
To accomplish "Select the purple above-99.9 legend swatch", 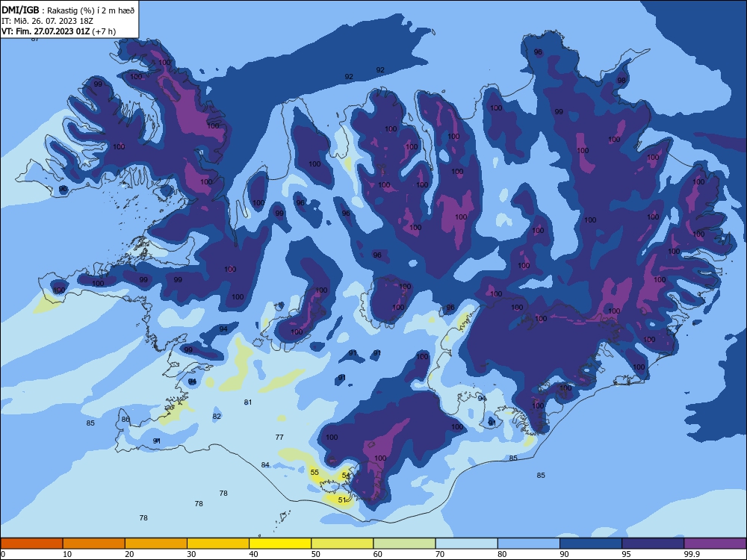I will [x=715, y=544].
